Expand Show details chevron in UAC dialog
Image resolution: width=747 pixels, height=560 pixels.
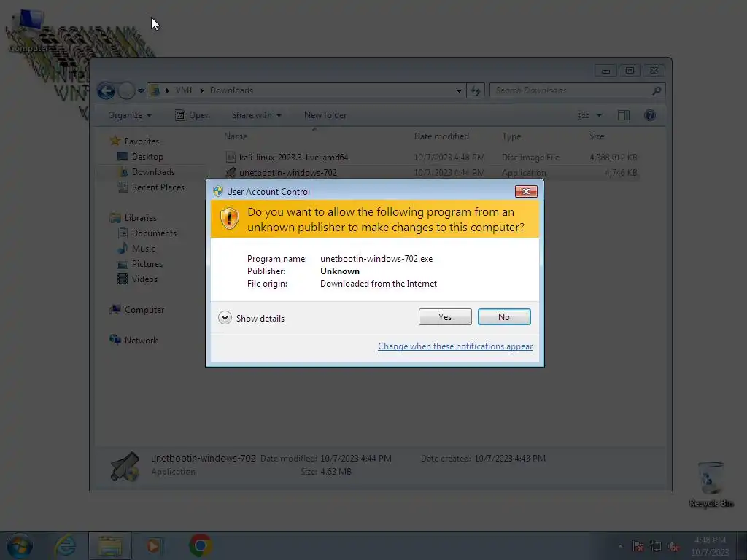coord(225,318)
